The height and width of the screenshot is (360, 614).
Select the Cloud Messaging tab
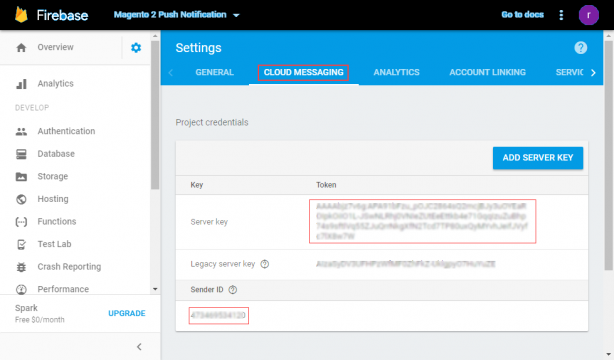303,72
